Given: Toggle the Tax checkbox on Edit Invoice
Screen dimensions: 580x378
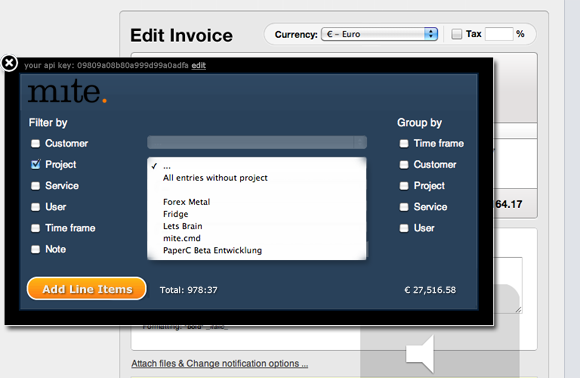Looking at the screenshot, I should point(457,34).
